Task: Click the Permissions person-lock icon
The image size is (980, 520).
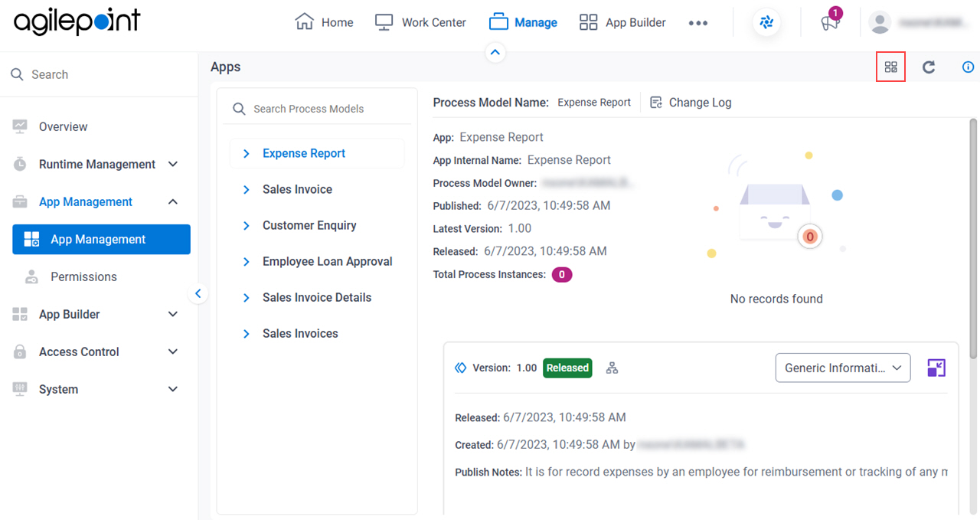Action: pos(31,276)
